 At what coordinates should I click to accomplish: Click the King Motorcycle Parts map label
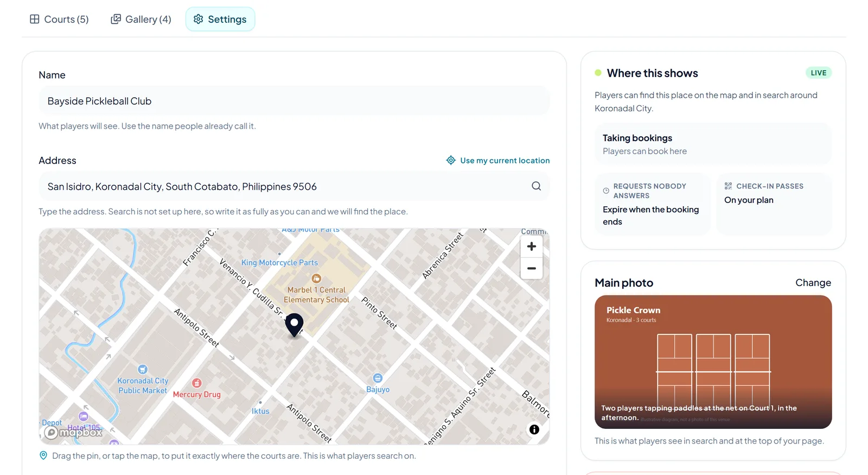tap(279, 263)
